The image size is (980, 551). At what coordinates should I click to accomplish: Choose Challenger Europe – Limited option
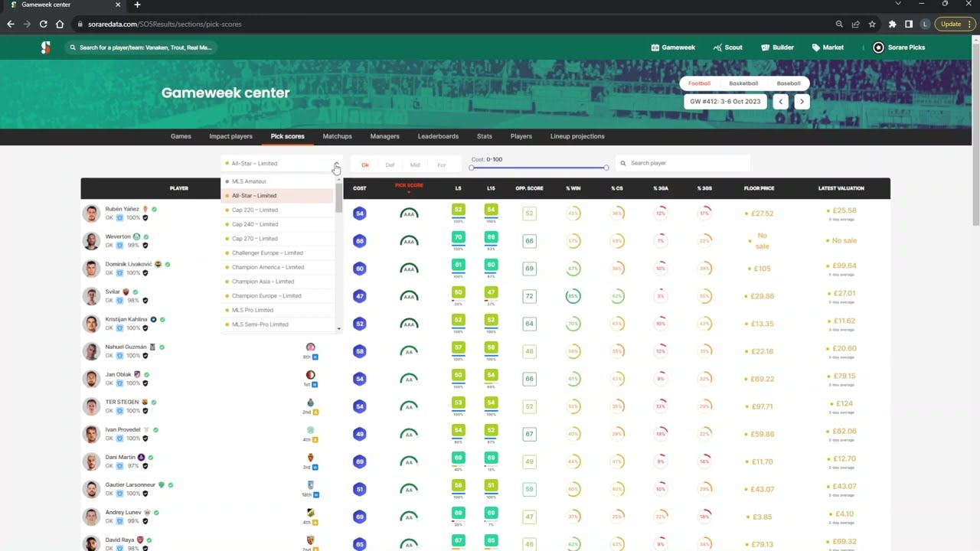pyautogui.click(x=278, y=253)
